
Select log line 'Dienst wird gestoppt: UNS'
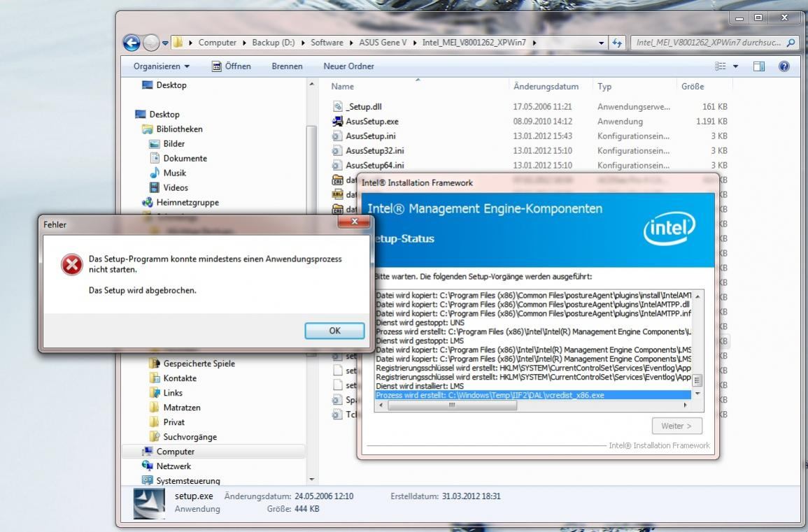(420, 323)
